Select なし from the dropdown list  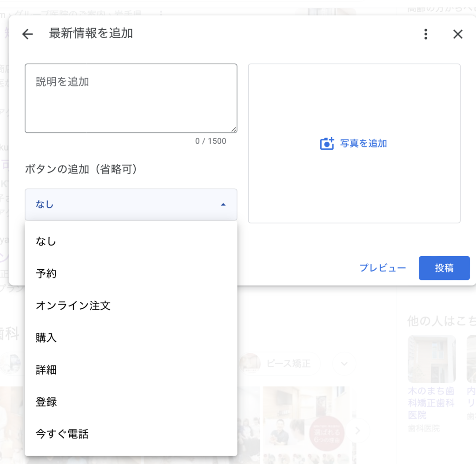(46, 241)
